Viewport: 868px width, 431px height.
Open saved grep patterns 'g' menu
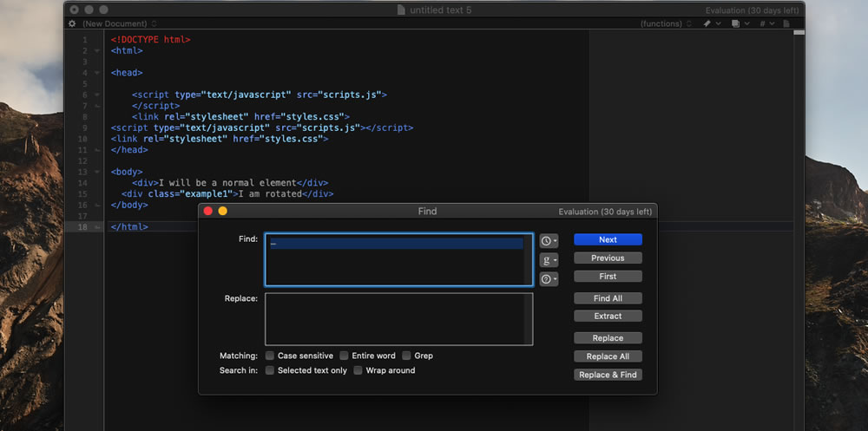click(549, 260)
